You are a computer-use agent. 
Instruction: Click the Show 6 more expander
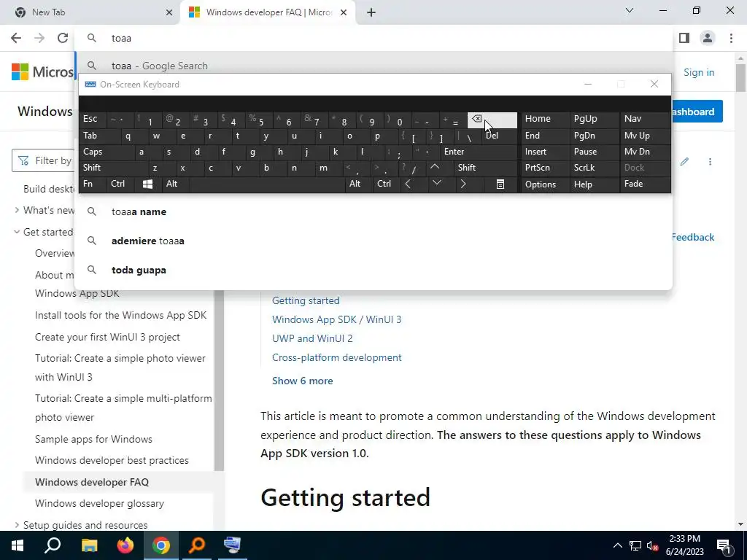coord(302,381)
